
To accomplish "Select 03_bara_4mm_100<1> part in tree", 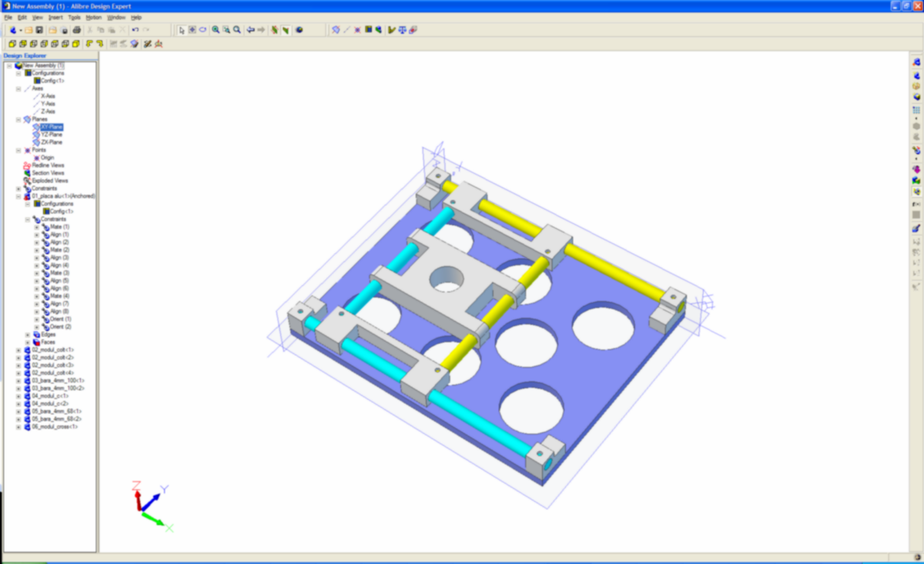I will [x=59, y=381].
